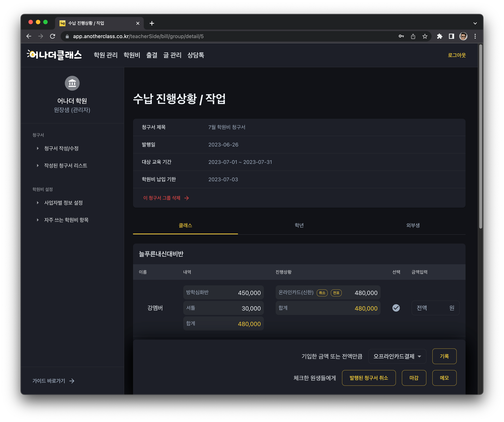The width and height of the screenshot is (504, 422).
Task: Open the 학원 관리 menu
Action: click(x=106, y=55)
